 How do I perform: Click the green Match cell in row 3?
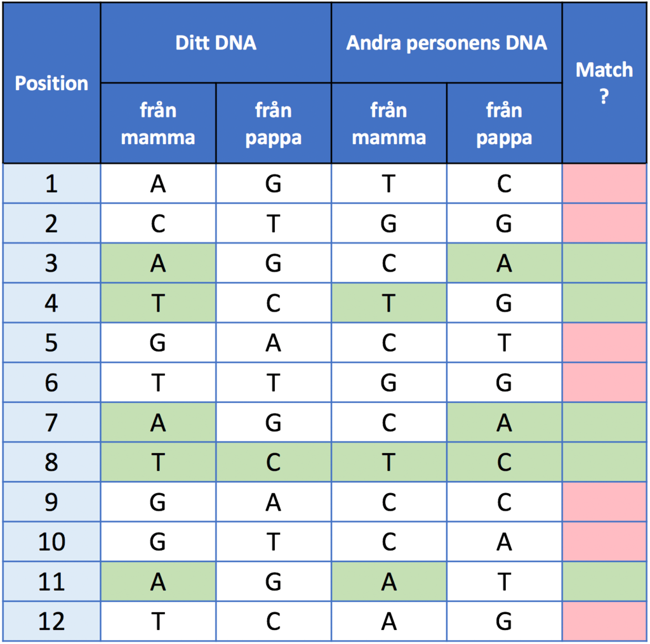click(604, 263)
